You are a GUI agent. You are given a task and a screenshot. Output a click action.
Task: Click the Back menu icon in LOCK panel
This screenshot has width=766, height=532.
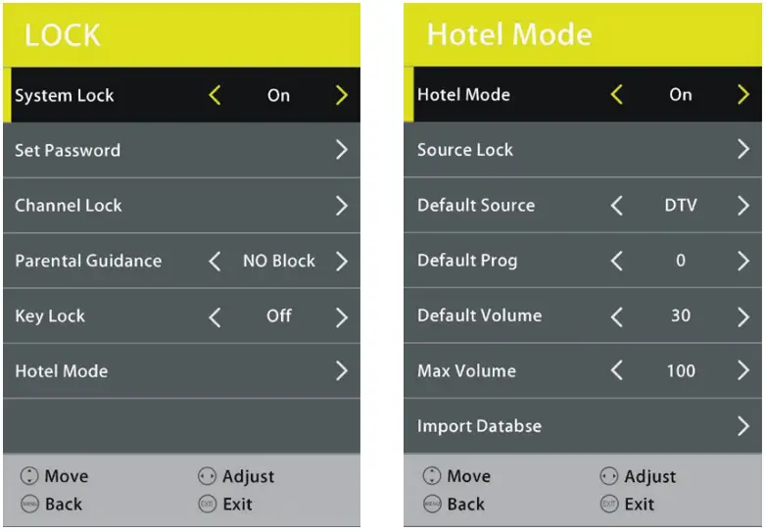coord(28,505)
